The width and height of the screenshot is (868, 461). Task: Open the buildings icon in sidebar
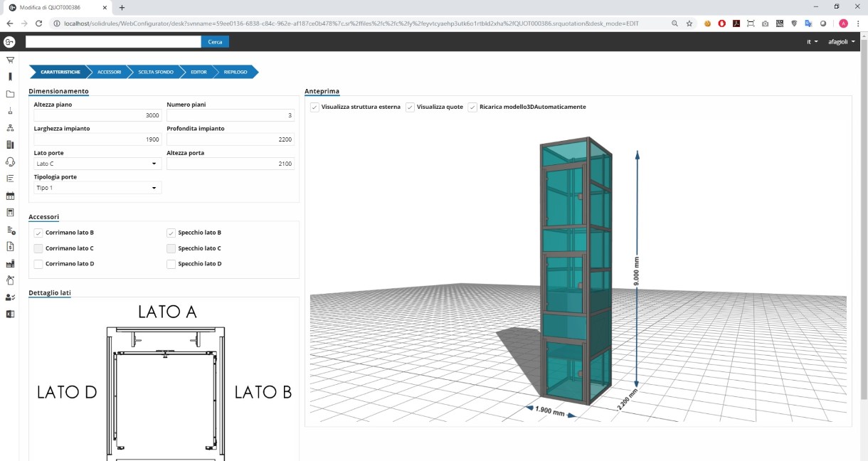[10, 144]
